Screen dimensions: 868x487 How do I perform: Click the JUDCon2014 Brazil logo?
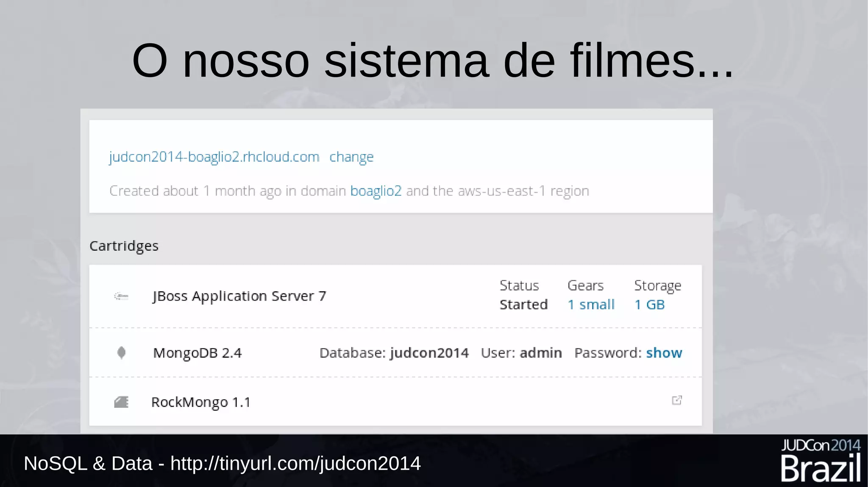click(821, 460)
